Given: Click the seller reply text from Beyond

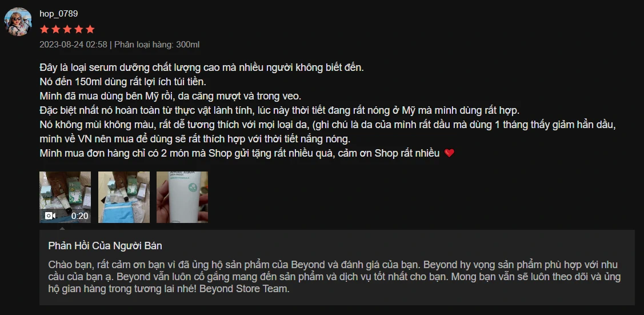Looking at the screenshot, I should (x=334, y=276).
